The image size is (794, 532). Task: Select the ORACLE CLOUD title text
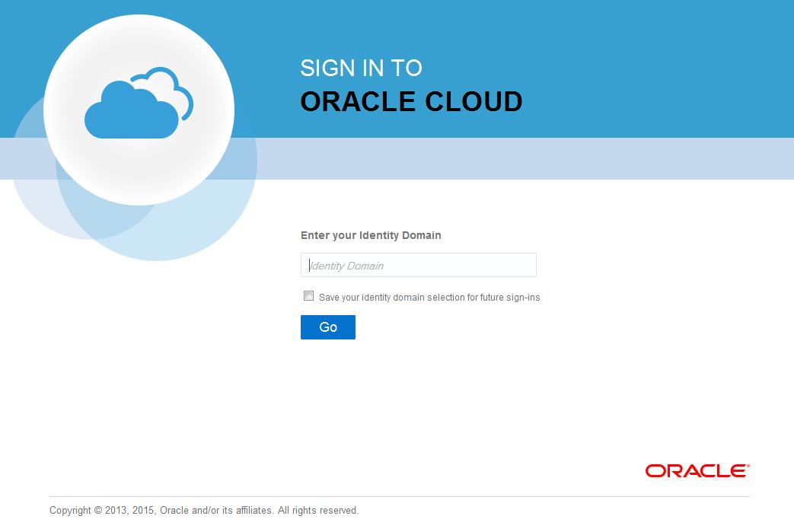tap(411, 101)
